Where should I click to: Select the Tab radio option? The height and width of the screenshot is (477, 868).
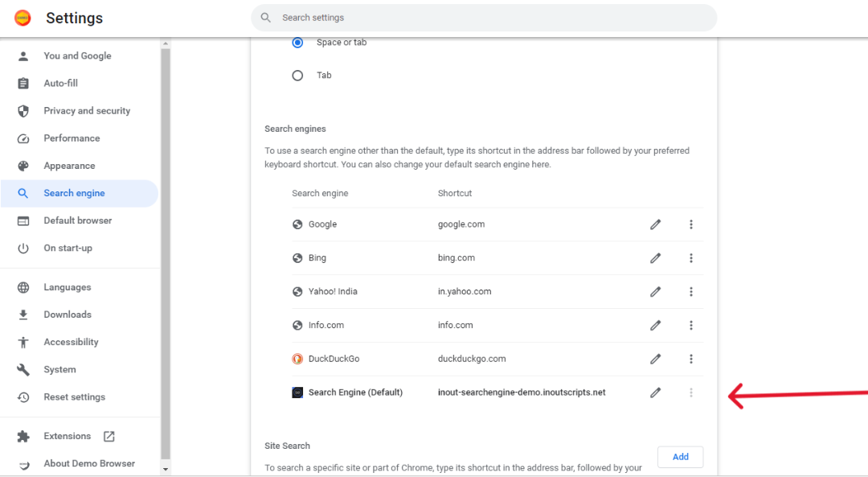(x=298, y=76)
